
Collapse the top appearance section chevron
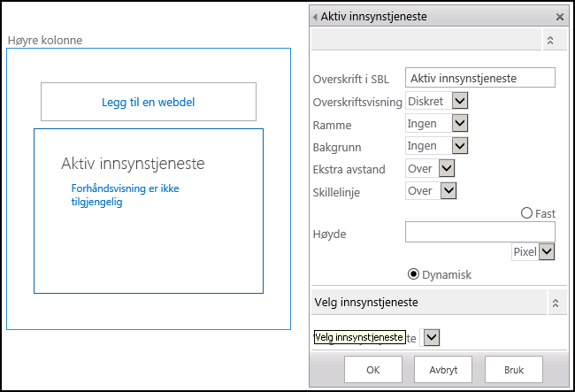[550, 41]
